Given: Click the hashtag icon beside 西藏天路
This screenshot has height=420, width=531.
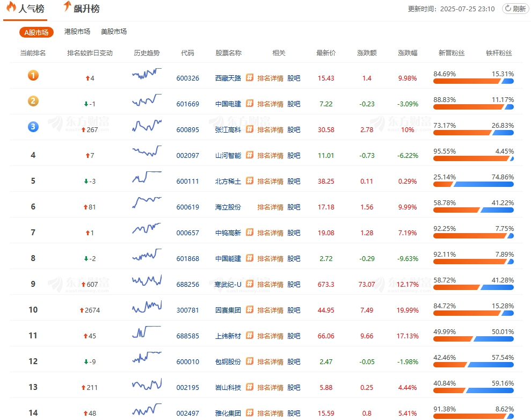Looking at the screenshot, I should [x=250, y=78].
